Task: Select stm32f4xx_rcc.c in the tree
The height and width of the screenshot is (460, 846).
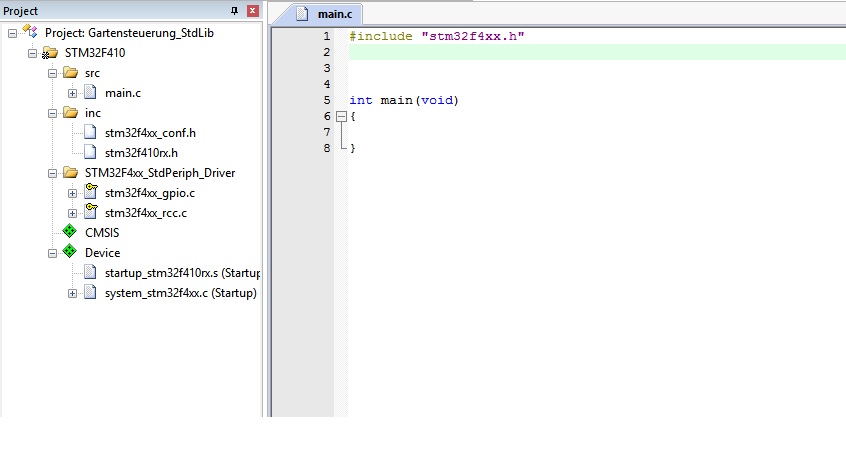Action: 146,213
